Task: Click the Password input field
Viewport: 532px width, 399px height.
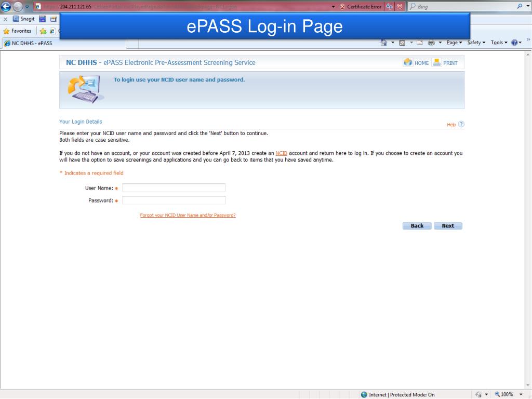Action: [x=174, y=201]
